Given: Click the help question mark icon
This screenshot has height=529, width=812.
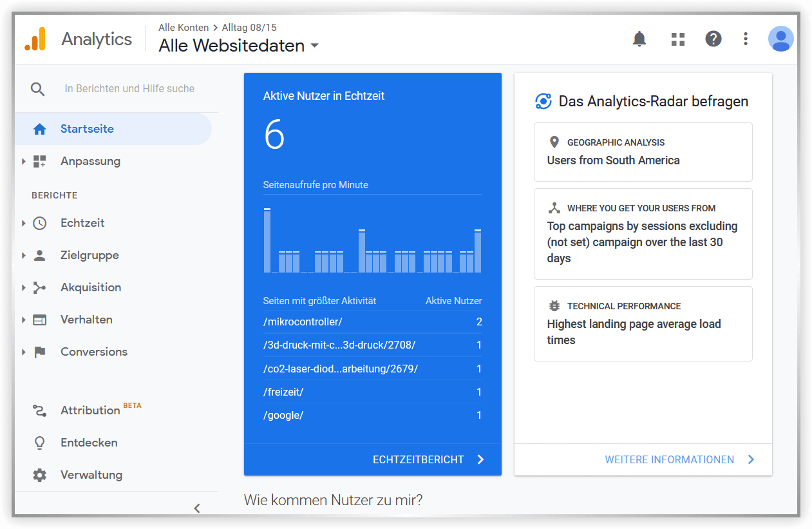Looking at the screenshot, I should 713,39.
